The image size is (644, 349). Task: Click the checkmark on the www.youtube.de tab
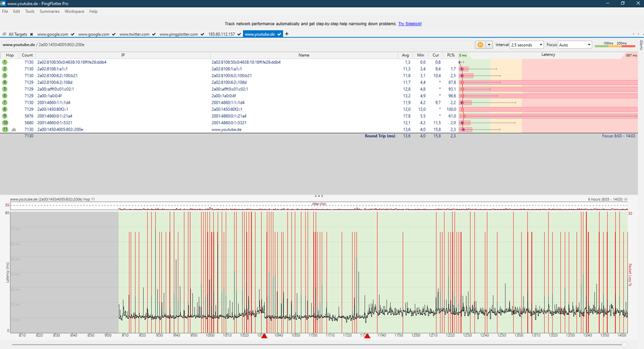(x=280, y=34)
